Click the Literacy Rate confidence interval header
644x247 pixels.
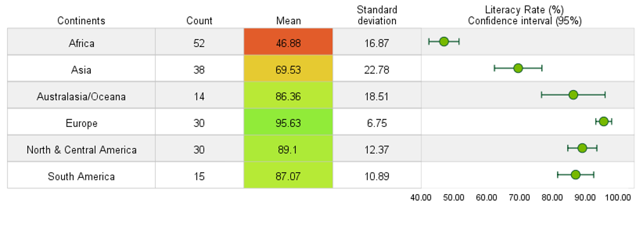(x=525, y=15)
